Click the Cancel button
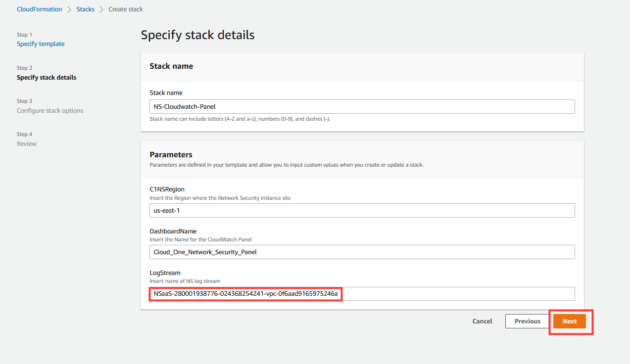The image size is (630, 364). point(482,321)
